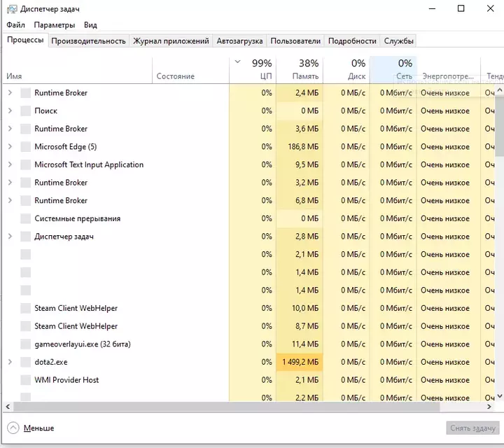Click the icon beside Системные прерывания
The image size is (504, 448).
pyautogui.click(x=25, y=218)
